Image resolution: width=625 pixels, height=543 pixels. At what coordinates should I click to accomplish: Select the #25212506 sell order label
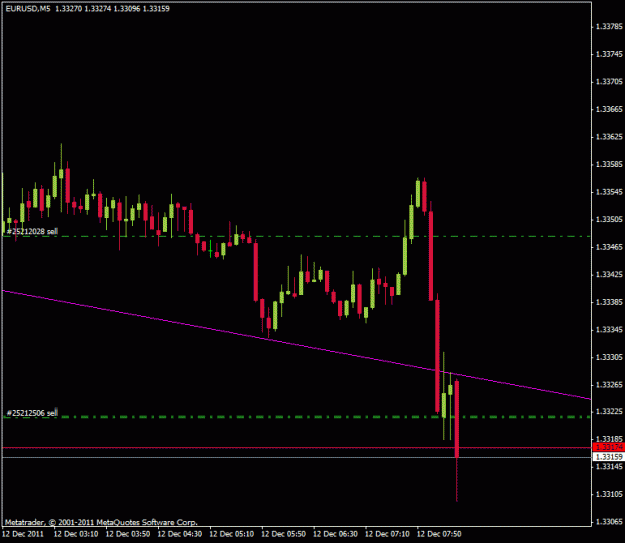pos(32,413)
